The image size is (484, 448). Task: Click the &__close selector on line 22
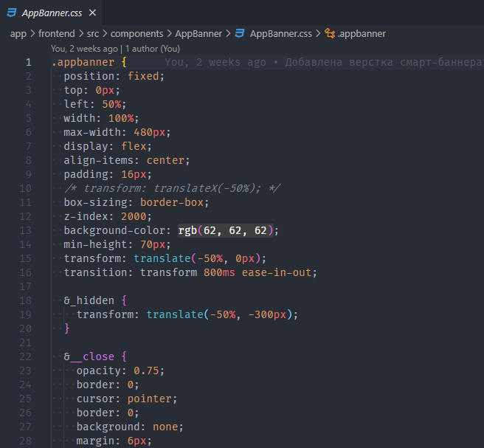click(89, 356)
